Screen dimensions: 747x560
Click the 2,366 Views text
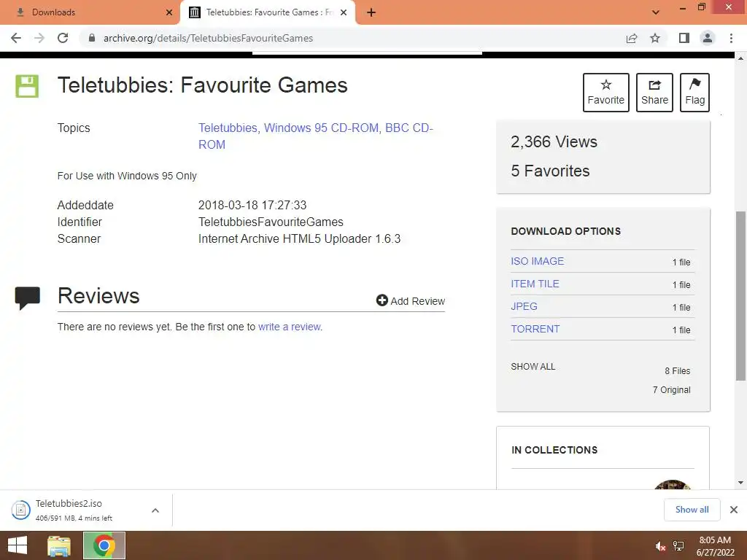pos(554,142)
